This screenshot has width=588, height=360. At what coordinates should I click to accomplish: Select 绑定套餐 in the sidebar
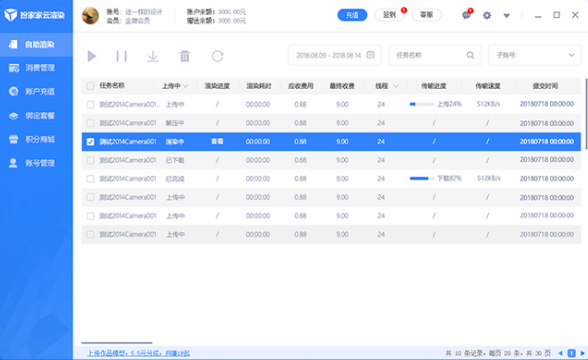tap(36, 116)
